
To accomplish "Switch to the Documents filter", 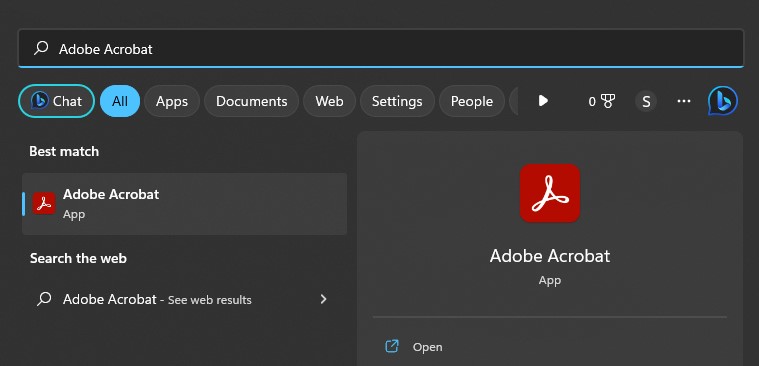I will 251,101.
